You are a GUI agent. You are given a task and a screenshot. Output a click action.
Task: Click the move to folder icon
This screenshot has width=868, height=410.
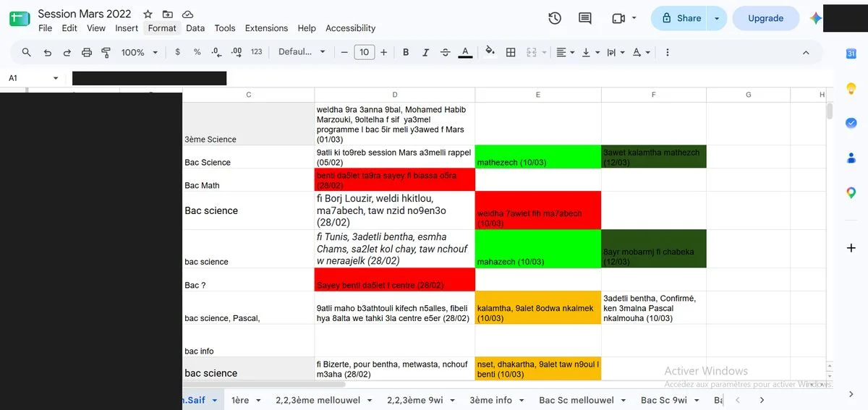click(x=168, y=14)
